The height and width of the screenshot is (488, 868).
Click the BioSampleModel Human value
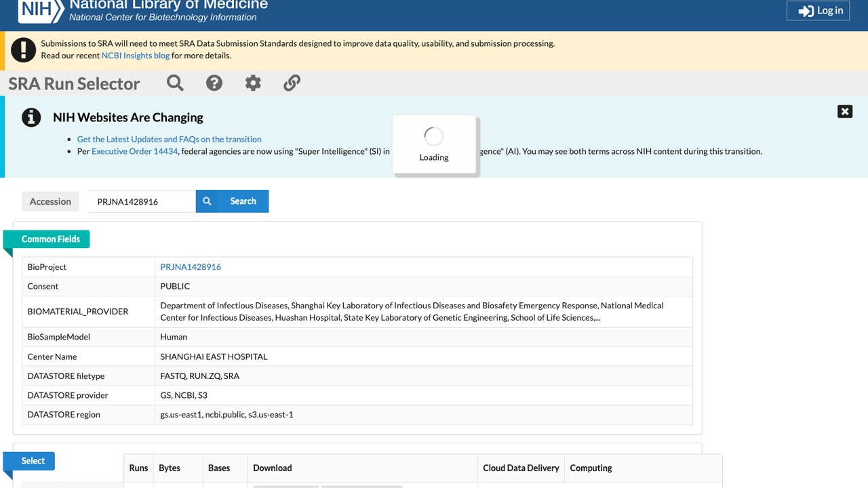click(x=174, y=337)
